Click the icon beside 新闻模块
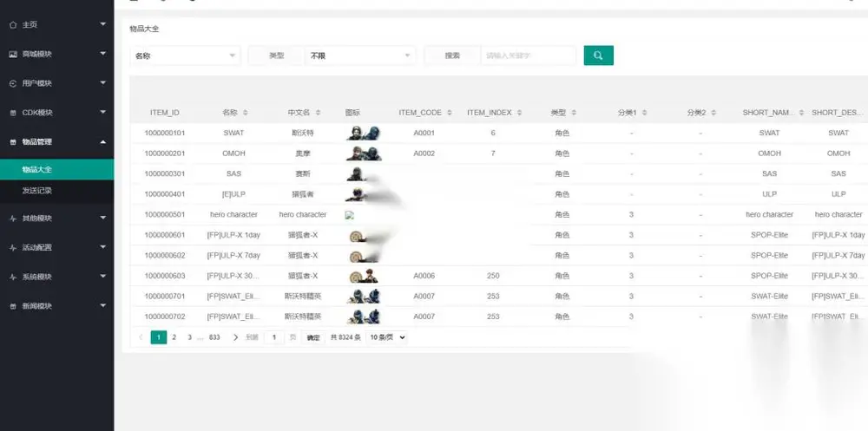Image resolution: width=868 pixels, height=431 pixels. [13, 306]
